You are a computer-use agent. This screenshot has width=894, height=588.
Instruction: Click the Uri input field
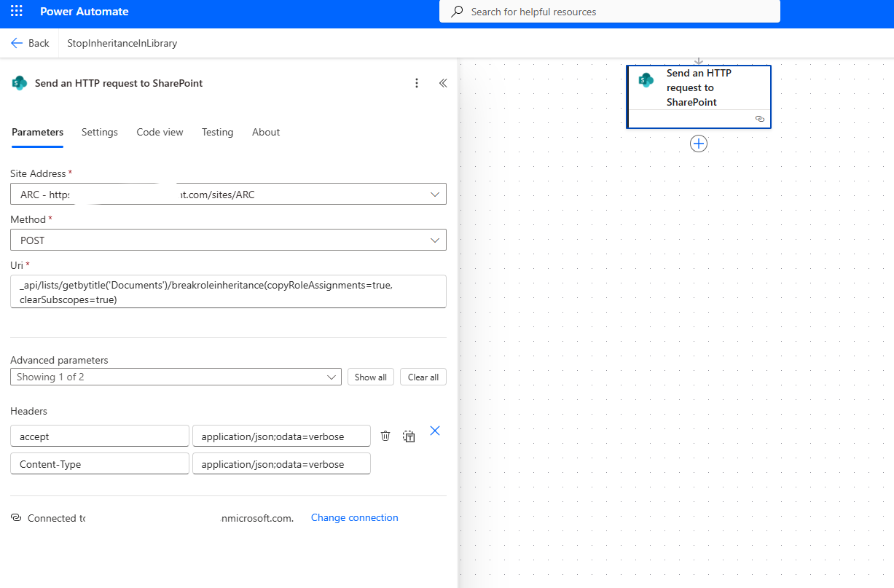[228, 291]
